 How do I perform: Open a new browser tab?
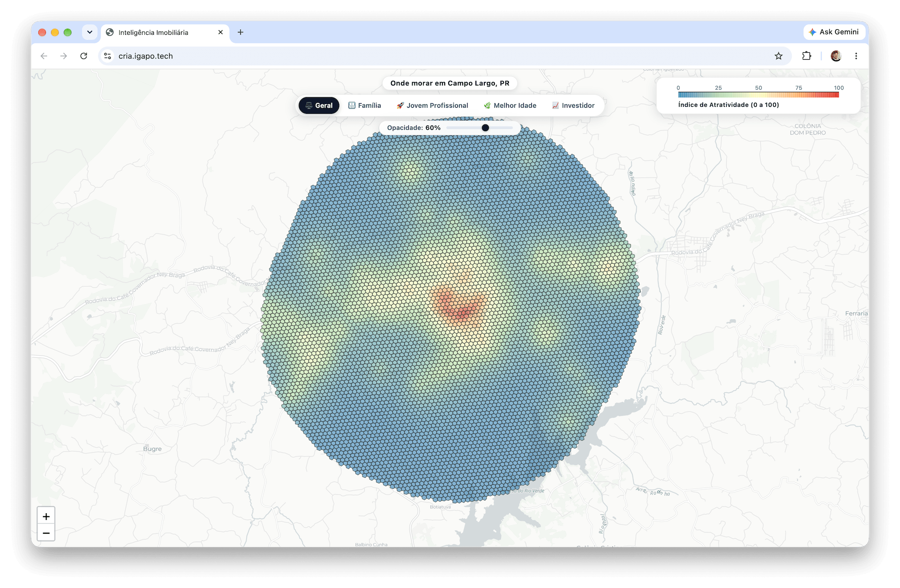(240, 32)
